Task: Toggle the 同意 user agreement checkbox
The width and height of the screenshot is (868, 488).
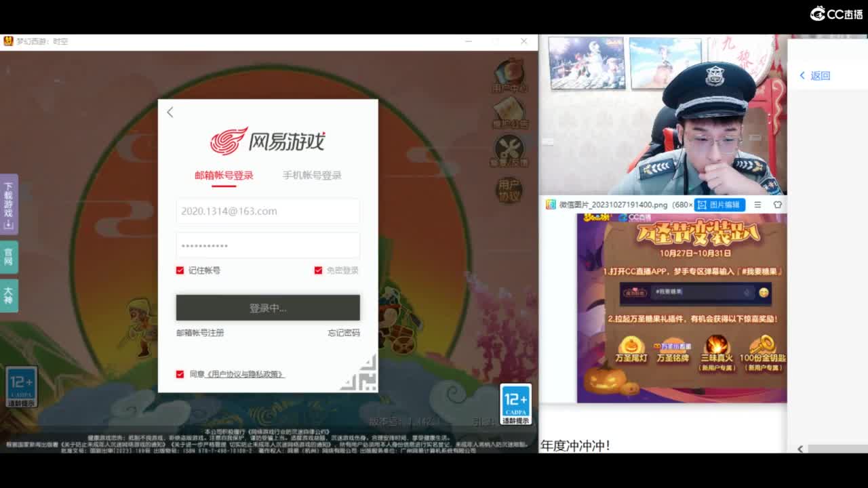Action: click(180, 374)
